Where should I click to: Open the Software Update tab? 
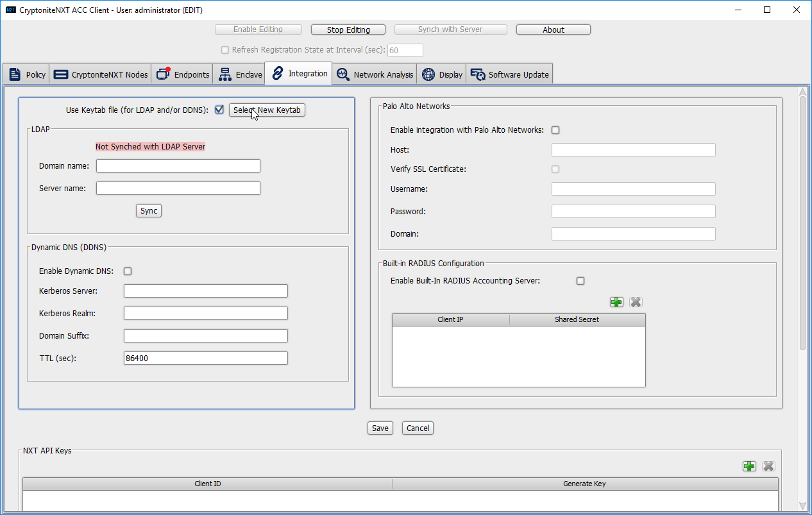tap(509, 74)
